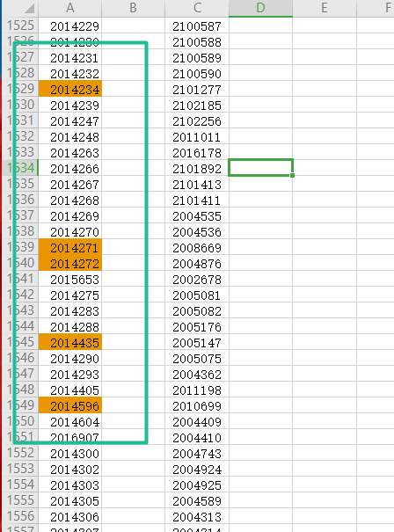Click cell containing 2100588
The height and width of the screenshot is (532, 394).
(197, 41)
